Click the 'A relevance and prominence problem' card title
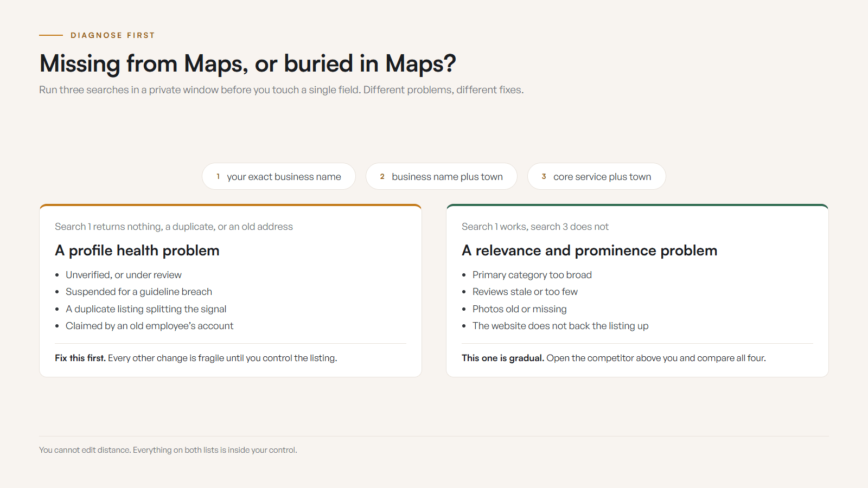This screenshot has width=868, height=488. click(x=590, y=251)
